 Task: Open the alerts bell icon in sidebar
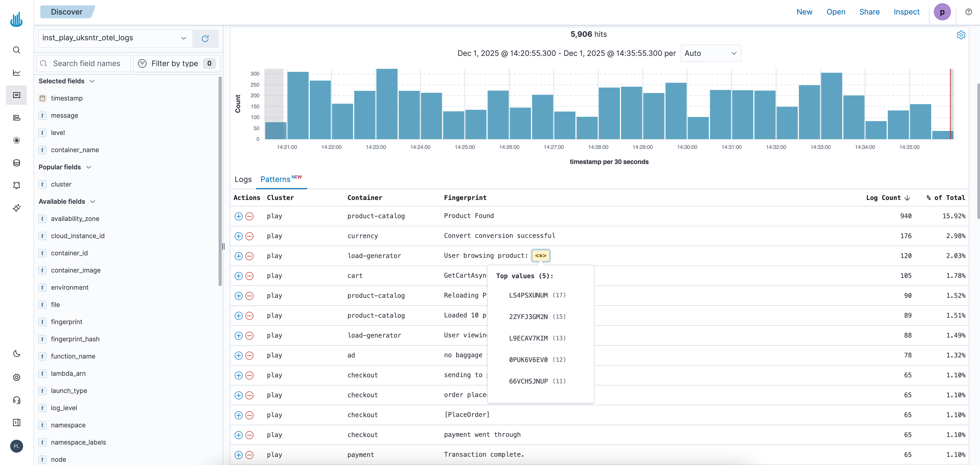16,185
